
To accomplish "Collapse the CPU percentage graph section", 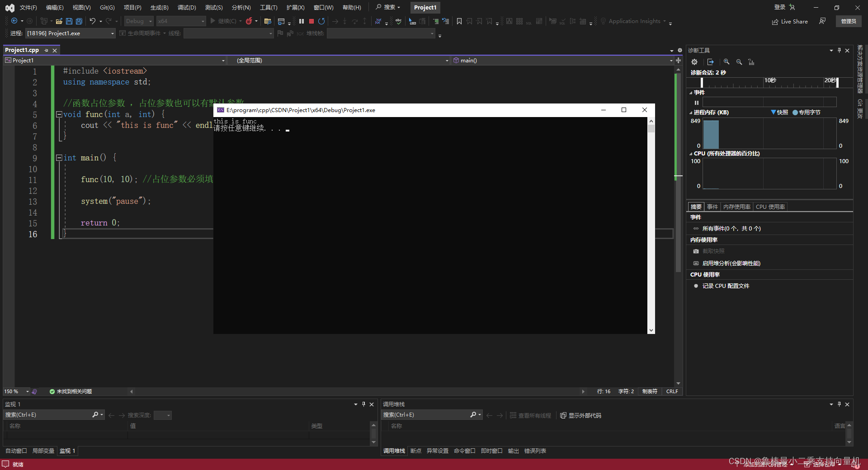I will click(x=691, y=154).
